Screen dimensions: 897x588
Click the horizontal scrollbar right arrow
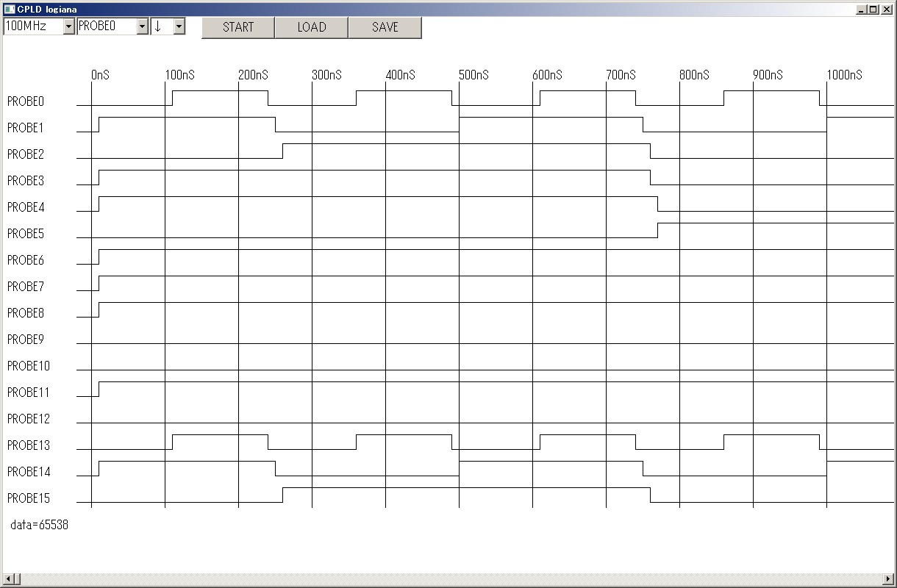[x=889, y=579]
